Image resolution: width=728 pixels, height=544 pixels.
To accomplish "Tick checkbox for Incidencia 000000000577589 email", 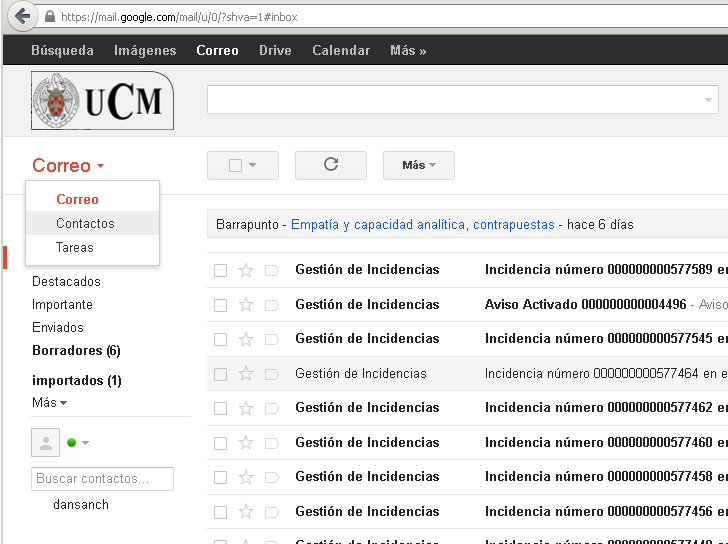I will [x=220, y=270].
